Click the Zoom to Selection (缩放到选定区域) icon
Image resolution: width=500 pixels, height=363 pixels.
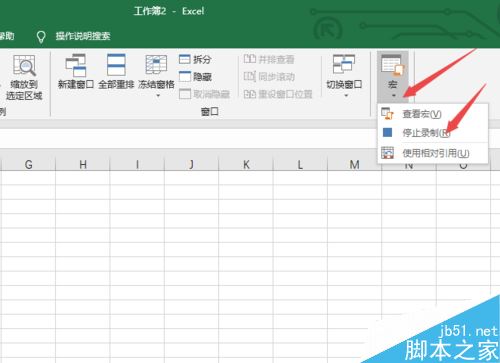(x=24, y=66)
